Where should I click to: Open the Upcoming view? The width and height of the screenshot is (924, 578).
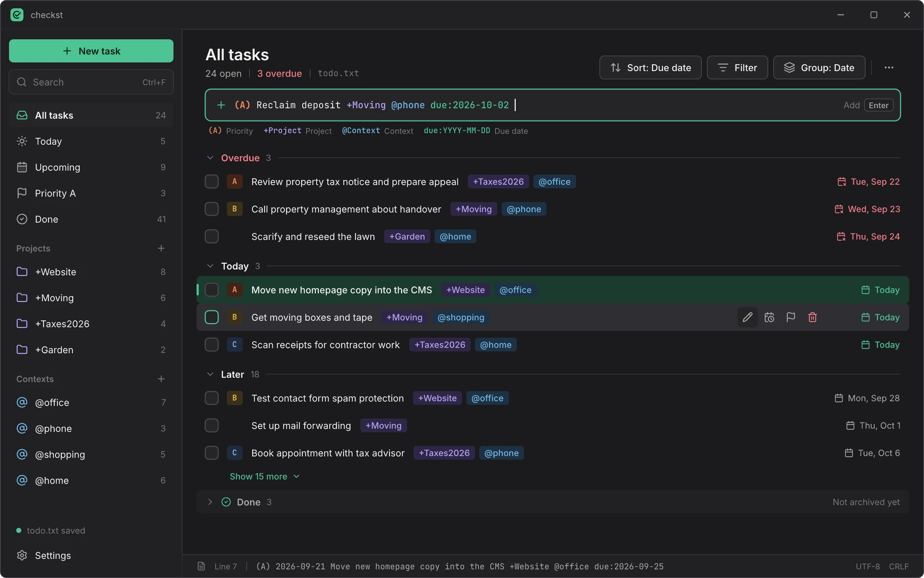pos(91,167)
